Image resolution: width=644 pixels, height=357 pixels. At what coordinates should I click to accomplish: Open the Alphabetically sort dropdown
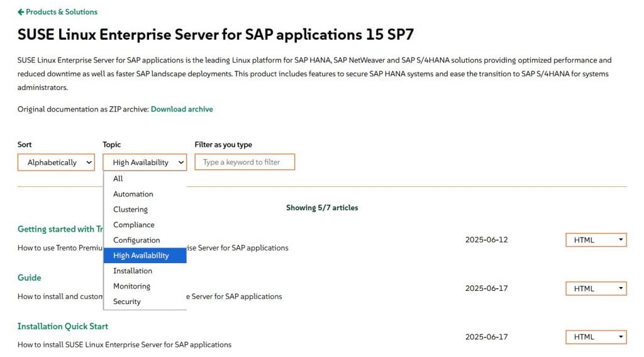point(56,162)
